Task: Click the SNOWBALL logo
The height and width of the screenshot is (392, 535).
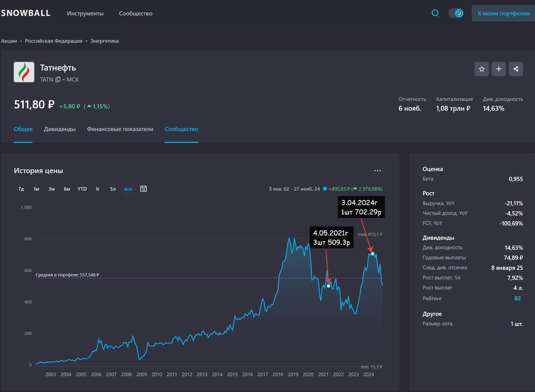Action: (25, 13)
